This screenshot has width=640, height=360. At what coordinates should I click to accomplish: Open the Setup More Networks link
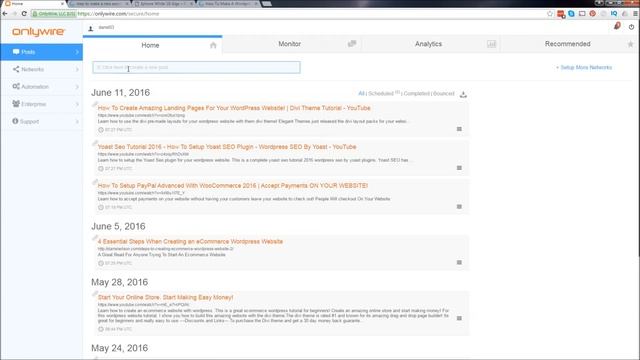(x=584, y=67)
